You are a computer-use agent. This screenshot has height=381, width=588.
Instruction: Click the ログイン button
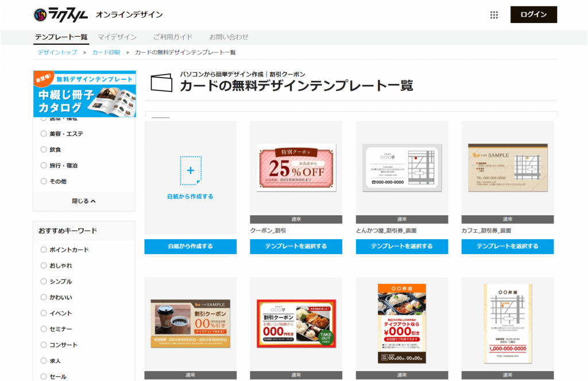533,14
